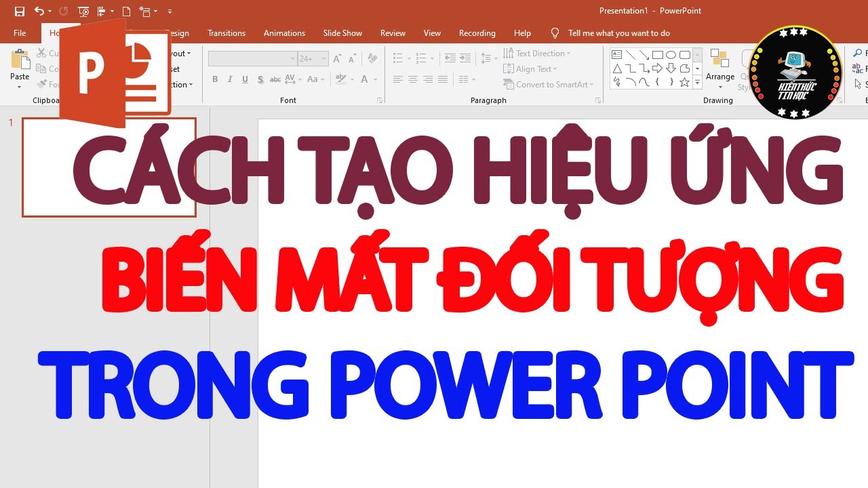Click the grayed Redo icon
The height and width of the screenshot is (488, 868).
63,11
